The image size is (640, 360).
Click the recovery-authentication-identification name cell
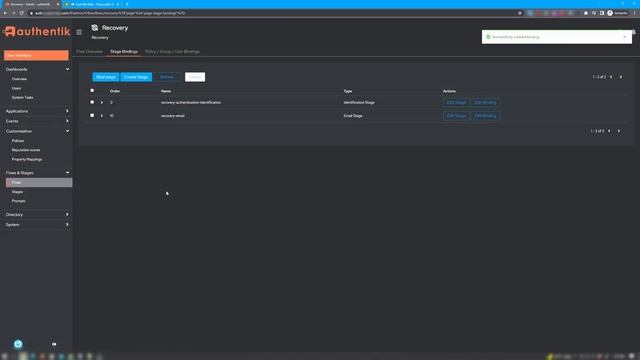click(x=191, y=102)
